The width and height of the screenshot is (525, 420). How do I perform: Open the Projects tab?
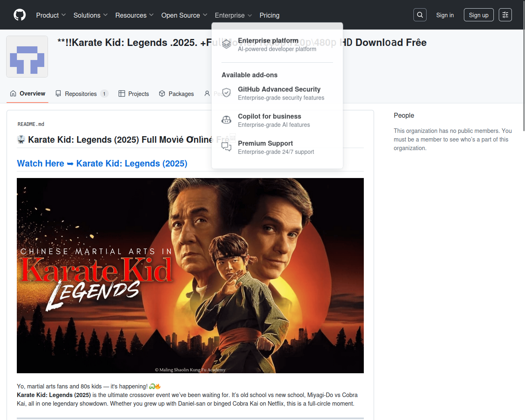click(134, 94)
